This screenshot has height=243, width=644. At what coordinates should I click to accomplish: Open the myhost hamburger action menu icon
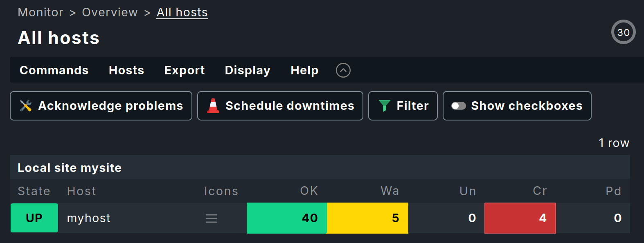pos(212,218)
